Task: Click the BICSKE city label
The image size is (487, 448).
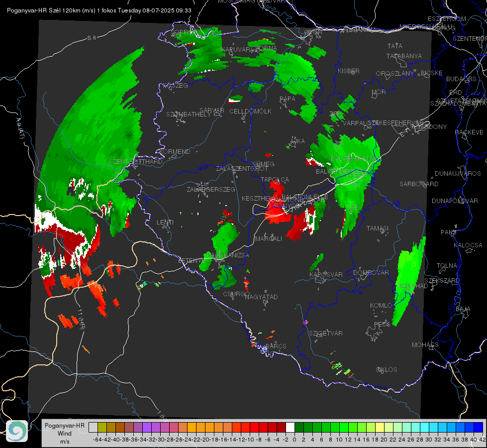Action: (432, 73)
